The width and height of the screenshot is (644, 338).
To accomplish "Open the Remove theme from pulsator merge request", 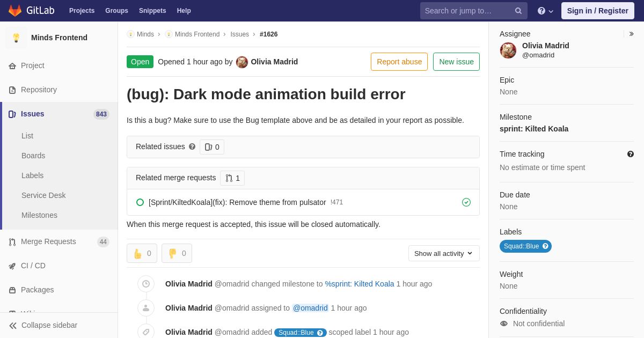I will tap(237, 202).
